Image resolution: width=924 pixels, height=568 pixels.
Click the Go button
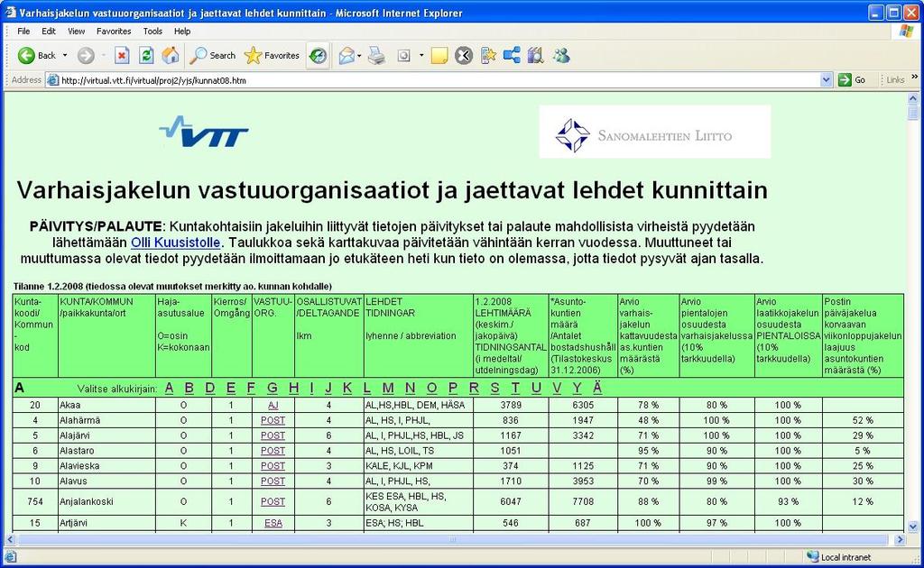(852, 80)
